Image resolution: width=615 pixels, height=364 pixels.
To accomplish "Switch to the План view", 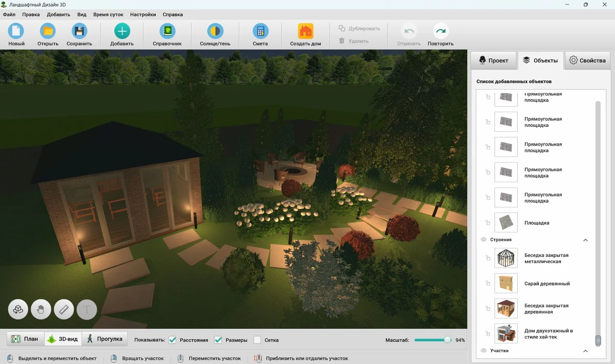I will point(25,339).
